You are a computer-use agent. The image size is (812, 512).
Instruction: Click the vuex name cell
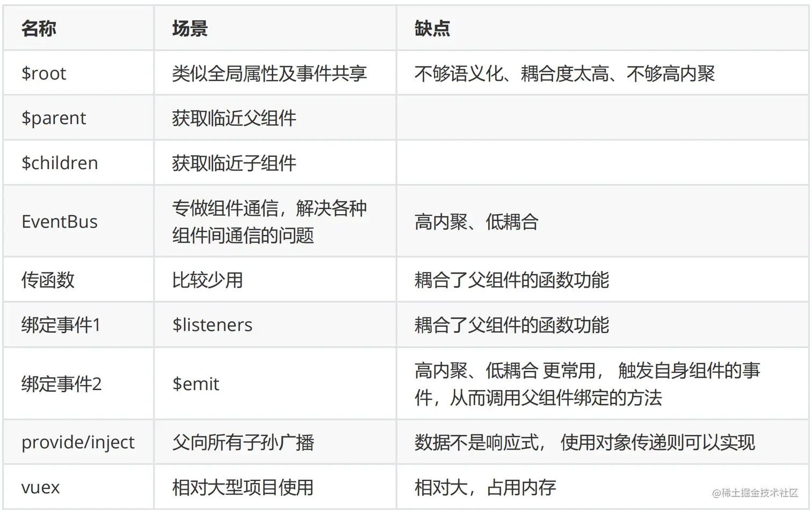point(41,487)
